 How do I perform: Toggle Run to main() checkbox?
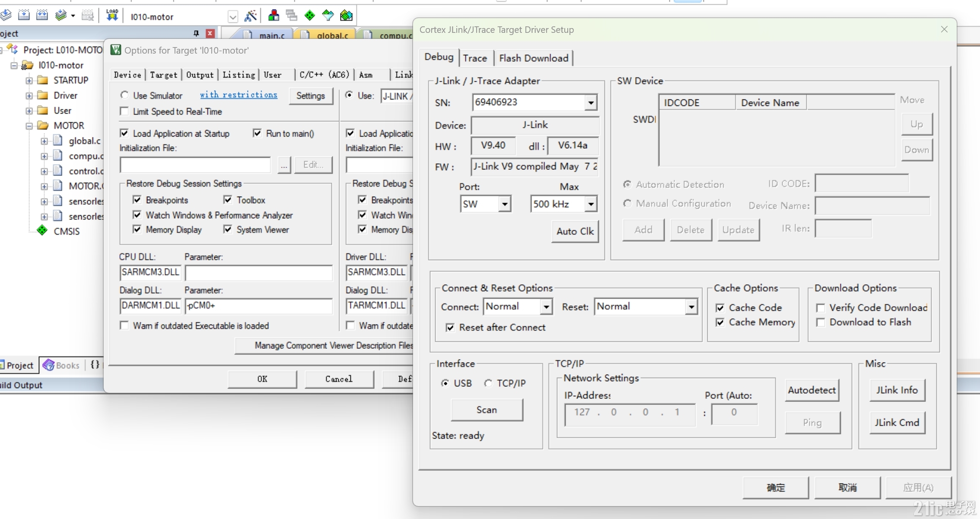(x=258, y=133)
